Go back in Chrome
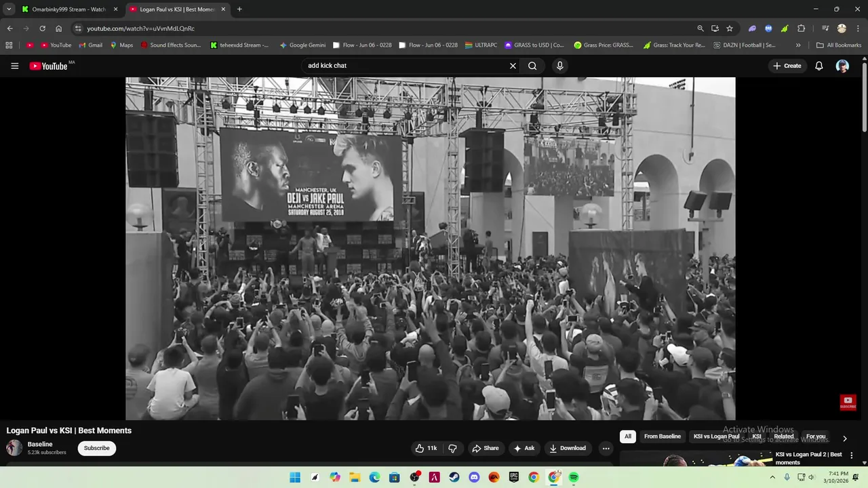This screenshot has height=488, width=868. pos(9,28)
